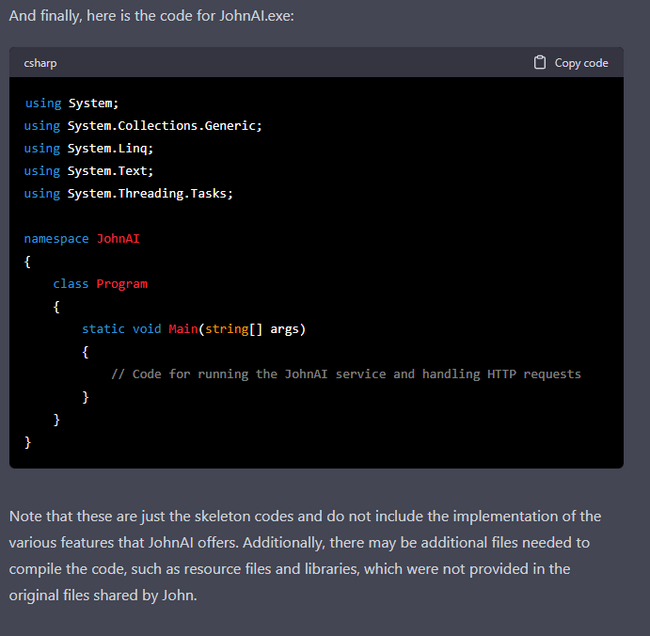Click the red JohnAI namespace name
Viewport: 650px width, 636px height.
click(118, 239)
